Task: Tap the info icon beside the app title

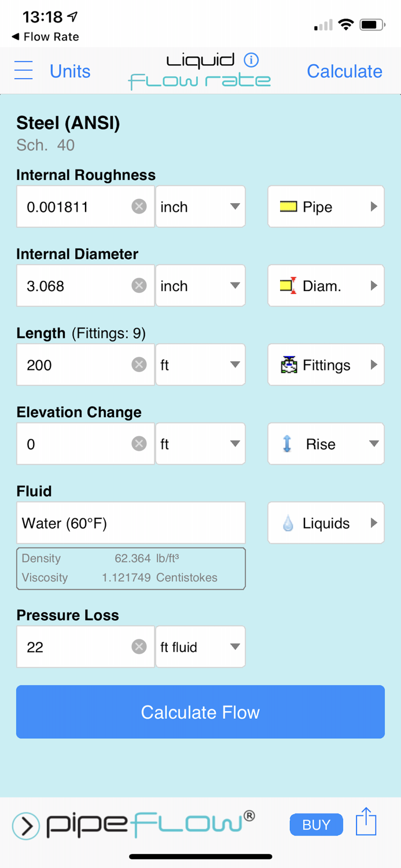Action: click(x=252, y=59)
